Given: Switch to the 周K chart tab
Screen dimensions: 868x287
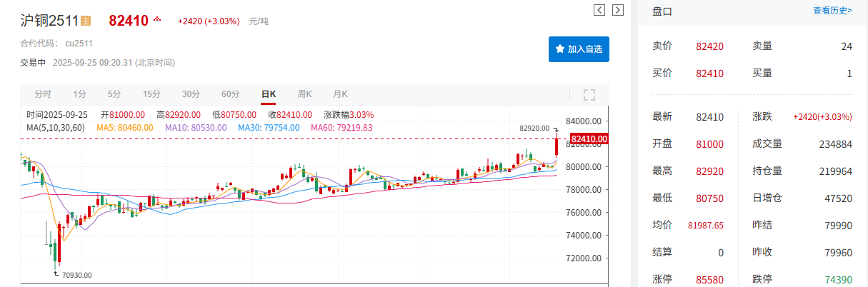Looking at the screenshot, I should coord(305,94).
